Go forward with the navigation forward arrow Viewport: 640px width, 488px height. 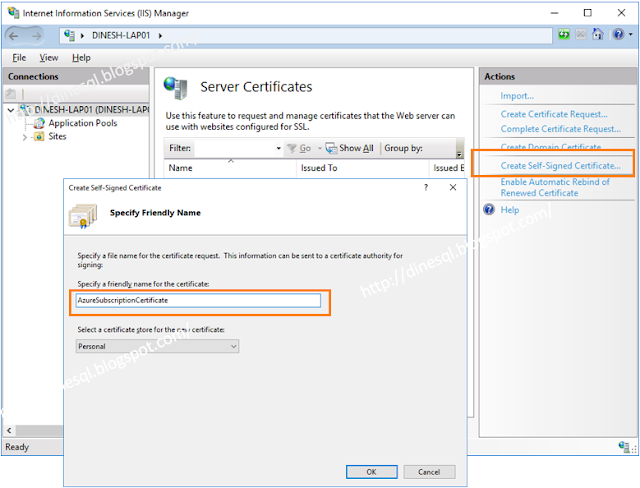click(37, 36)
